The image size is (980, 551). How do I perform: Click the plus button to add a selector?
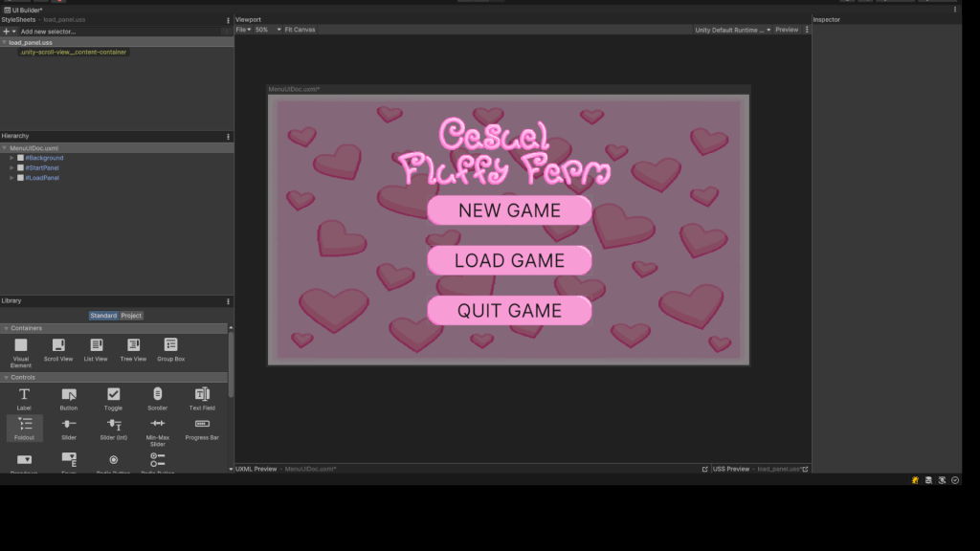click(7, 31)
